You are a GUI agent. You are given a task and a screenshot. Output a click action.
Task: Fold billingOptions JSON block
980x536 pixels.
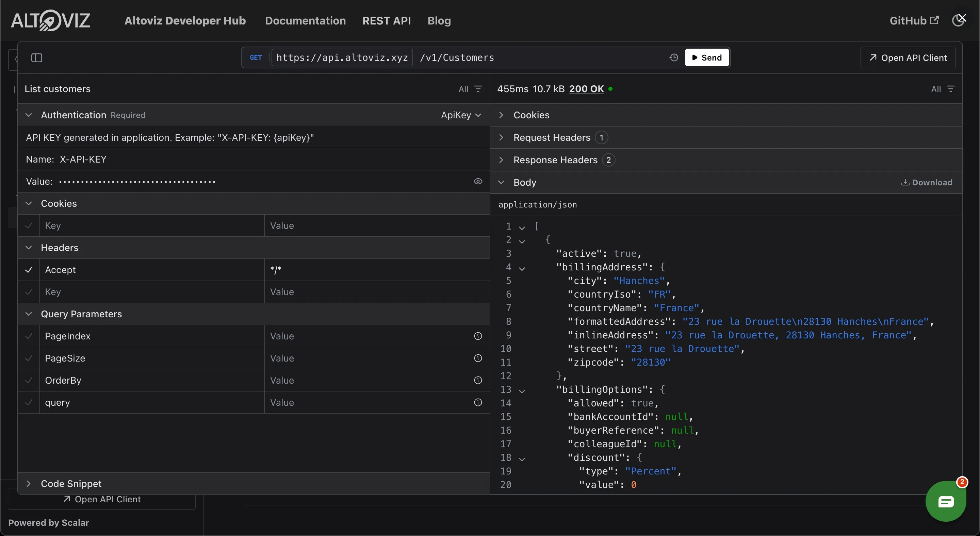(x=522, y=391)
